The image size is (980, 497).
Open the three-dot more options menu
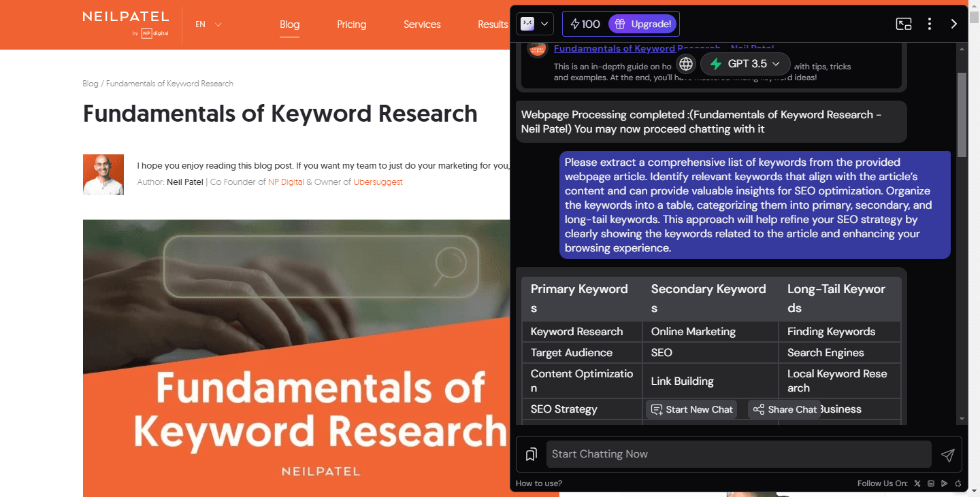[x=930, y=24]
